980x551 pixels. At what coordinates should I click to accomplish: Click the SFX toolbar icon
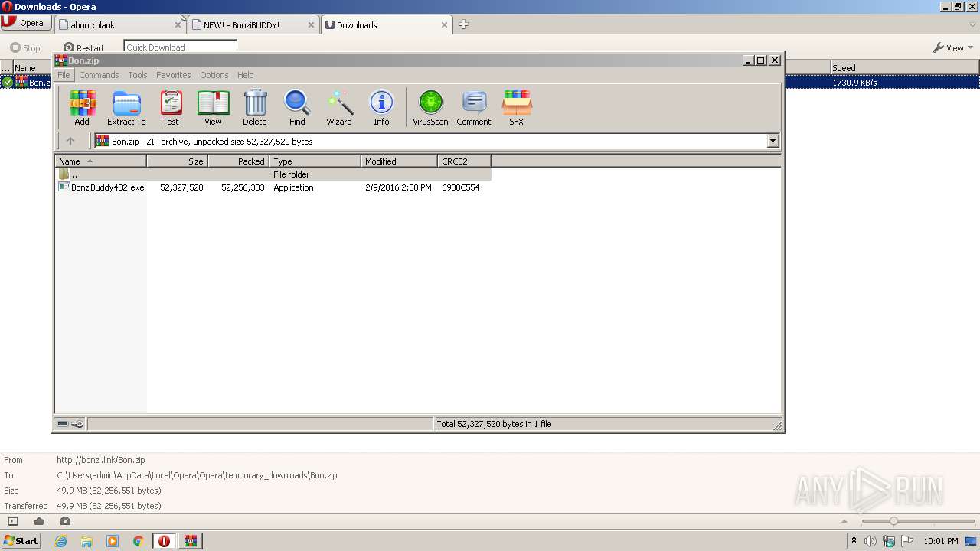pyautogui.click(x=517, y=107)
